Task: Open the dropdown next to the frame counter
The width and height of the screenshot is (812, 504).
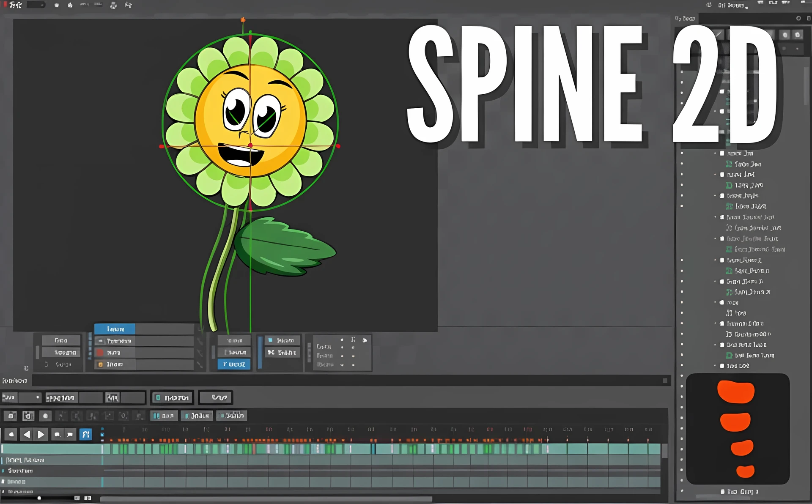Action: [x=38, y=397]
